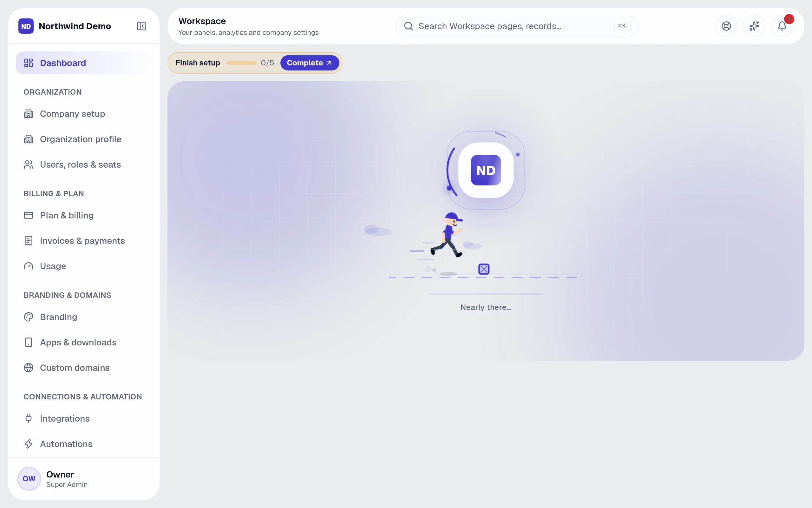The image size is (812, 508).
Task: Open Organization profile page
Action: pyautogui.click(x=83, y=139)
